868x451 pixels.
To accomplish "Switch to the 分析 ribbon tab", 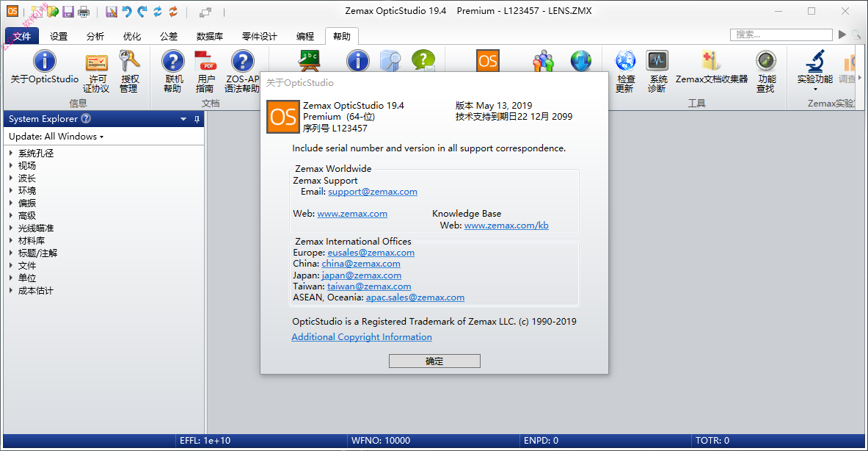I will pos(95,36).
